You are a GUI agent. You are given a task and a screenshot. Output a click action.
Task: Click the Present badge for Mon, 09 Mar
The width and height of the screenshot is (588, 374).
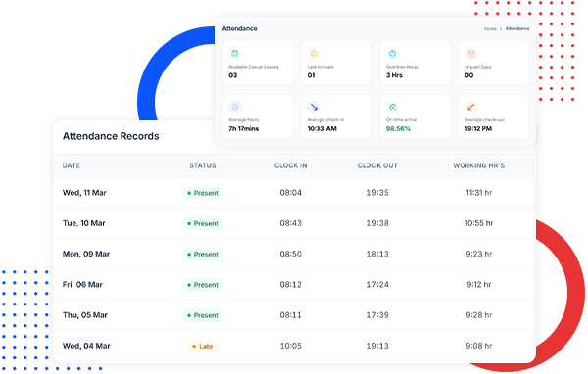tap(203, 255)
